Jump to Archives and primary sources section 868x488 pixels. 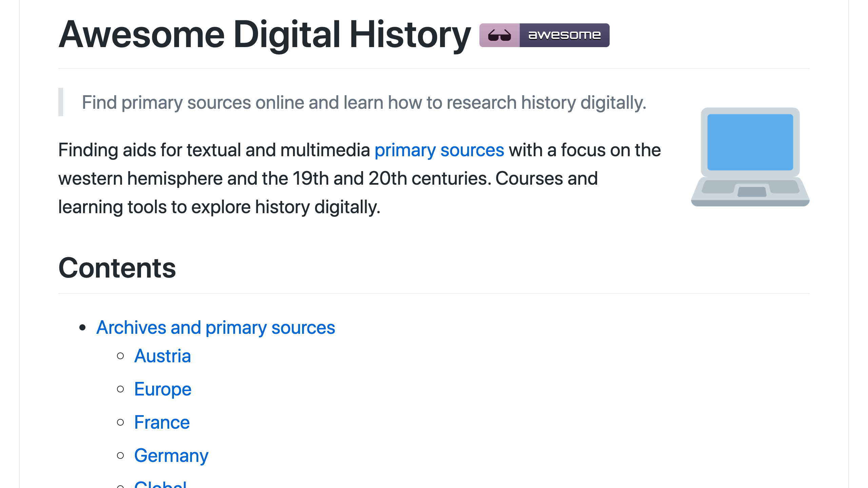[216, 328]
